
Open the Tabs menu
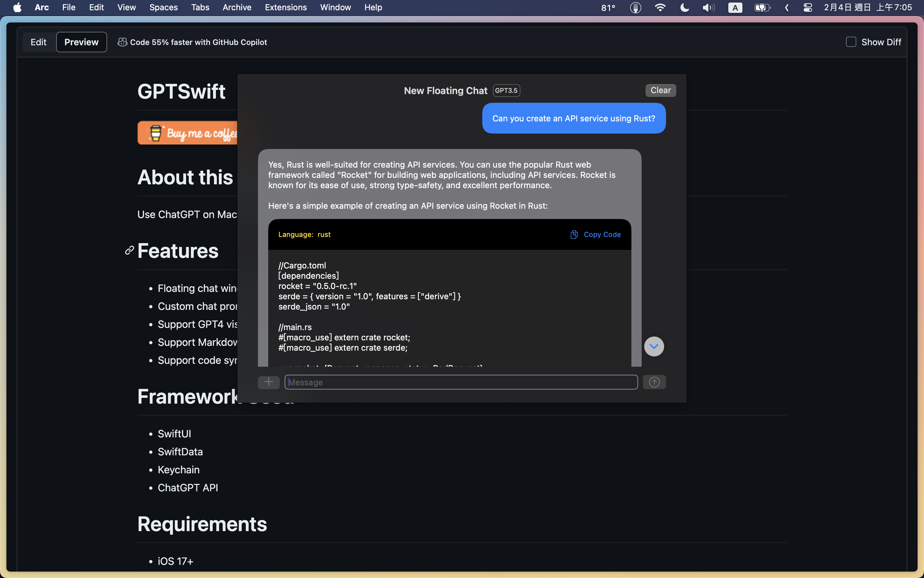click(200, 7)
